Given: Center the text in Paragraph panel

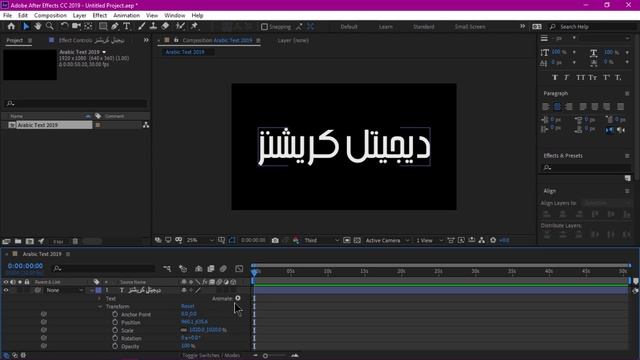Looking at the screenshot, I should coord(557,107).
